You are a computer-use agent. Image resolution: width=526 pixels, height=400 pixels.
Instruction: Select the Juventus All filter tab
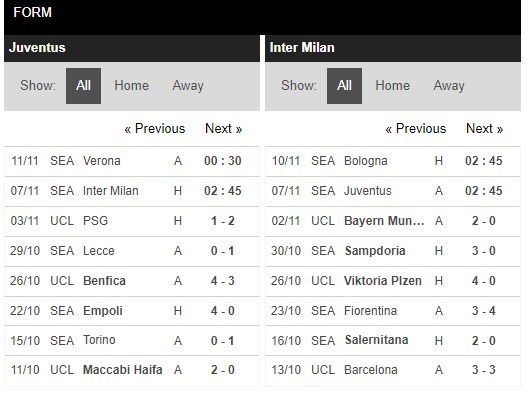[x=83, y=86]
